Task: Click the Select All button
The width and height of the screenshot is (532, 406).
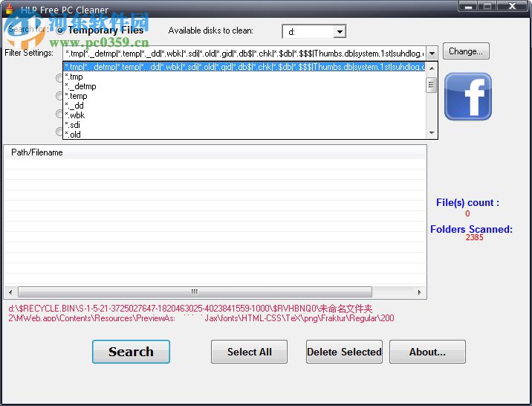Action: pos(250,352)
